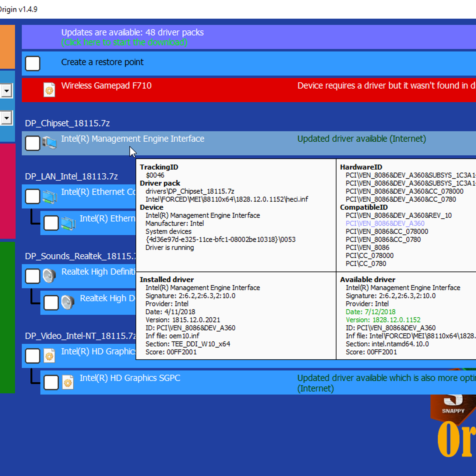This screenshot has width=476, height=476.
Task: Enable the nested Intel Ethernet driver checkbox
Action: 51,223
